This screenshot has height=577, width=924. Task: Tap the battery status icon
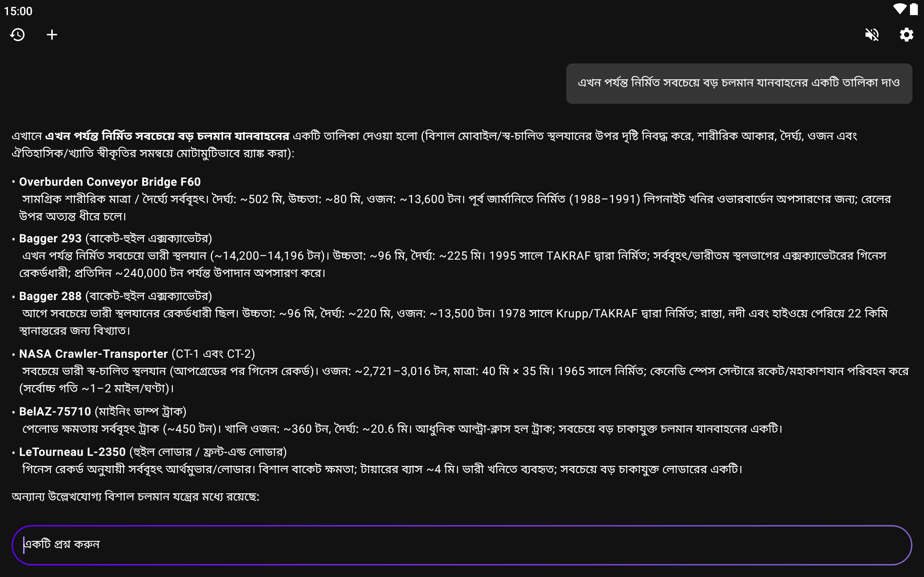point(914,9)
